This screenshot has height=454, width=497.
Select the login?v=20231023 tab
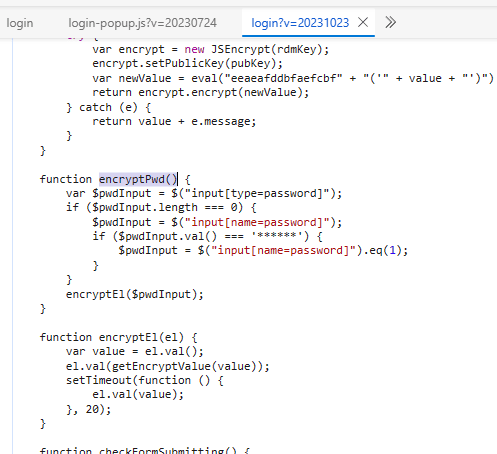(300, 23)
